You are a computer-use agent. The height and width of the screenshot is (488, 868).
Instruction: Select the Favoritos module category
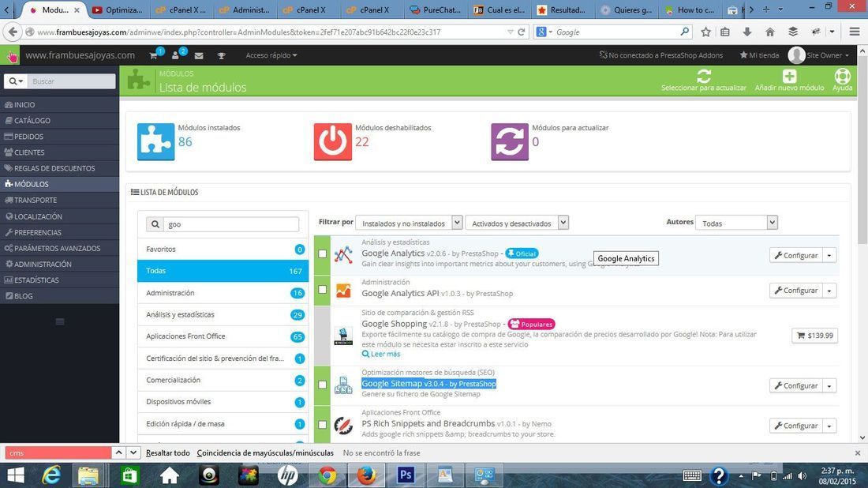coord(223,250)
